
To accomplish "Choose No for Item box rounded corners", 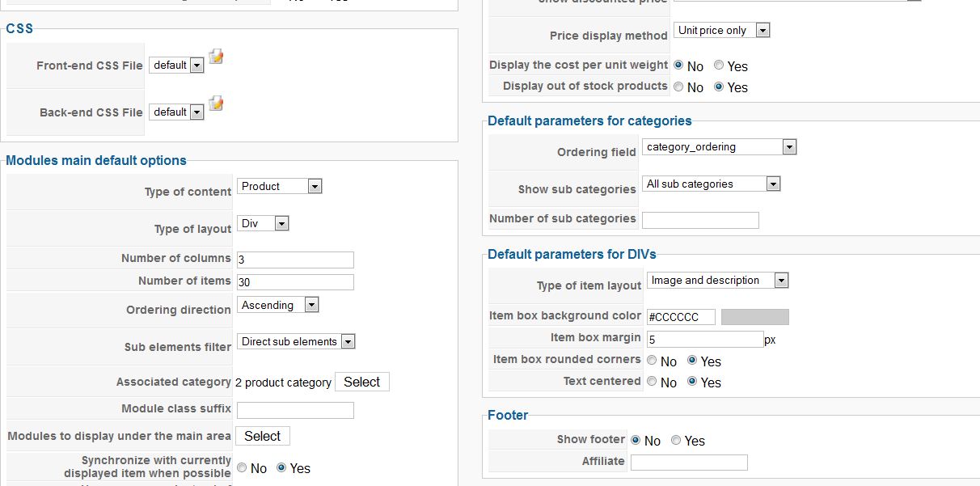I will point(652,361).
